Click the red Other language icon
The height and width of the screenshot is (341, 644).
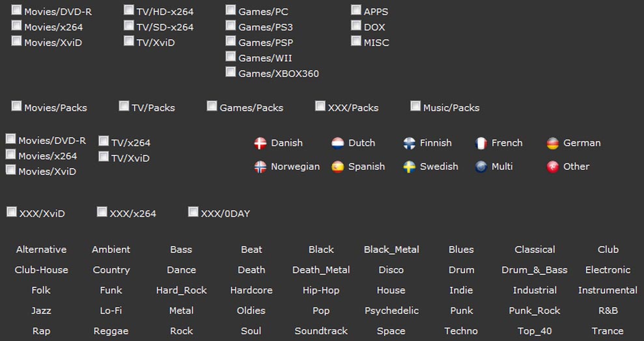pyautogui.click(x=553, y=167)
